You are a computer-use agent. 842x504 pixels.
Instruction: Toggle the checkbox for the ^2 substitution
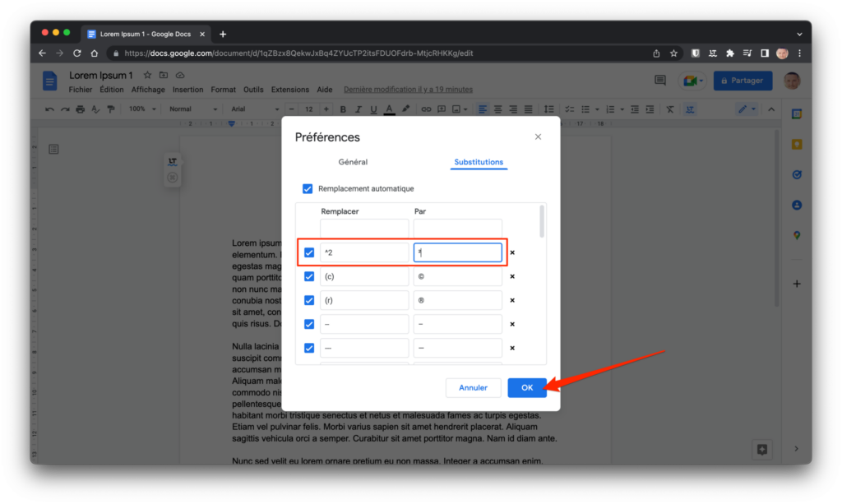tap(309, 253)
